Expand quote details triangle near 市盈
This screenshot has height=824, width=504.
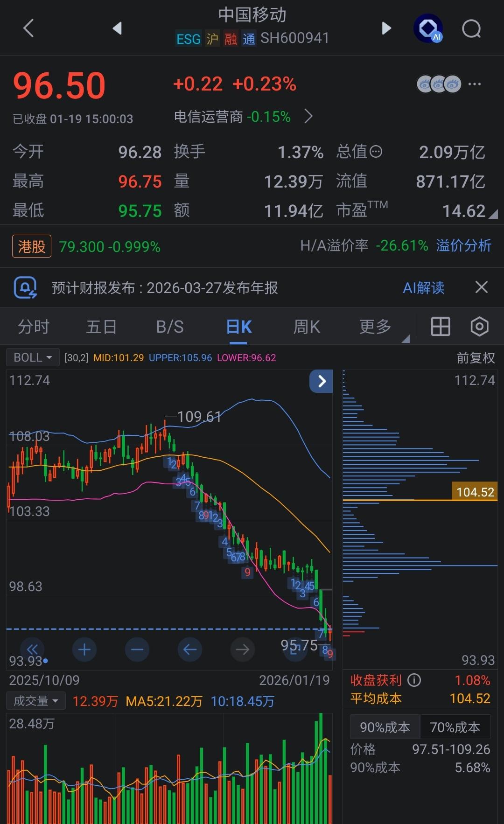493,214
